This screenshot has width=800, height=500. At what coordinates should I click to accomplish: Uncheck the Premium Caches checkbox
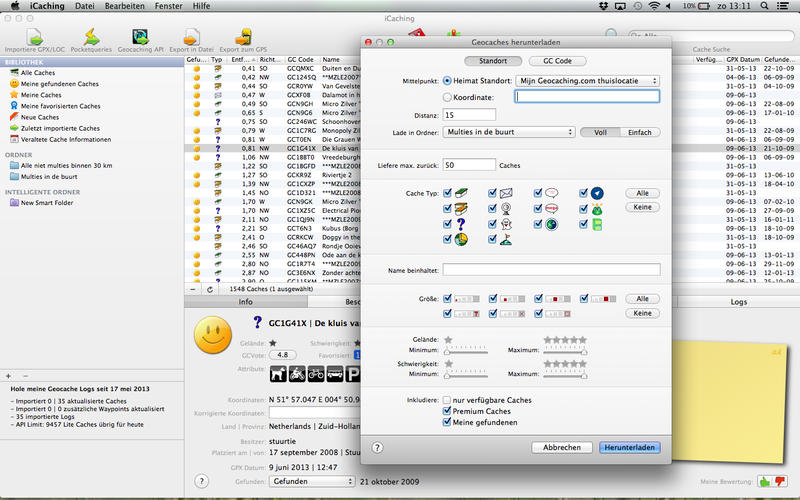click(x=447, y=411)
